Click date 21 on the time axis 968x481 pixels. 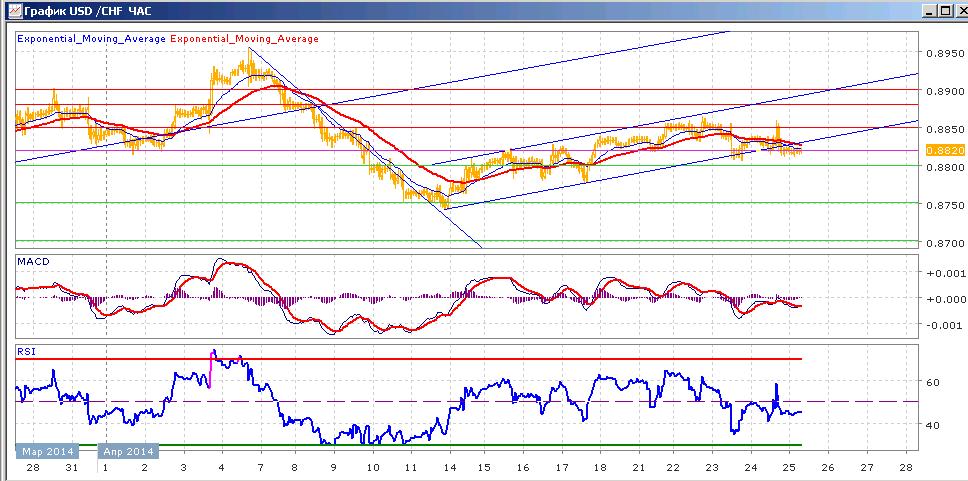pos(638,467)
